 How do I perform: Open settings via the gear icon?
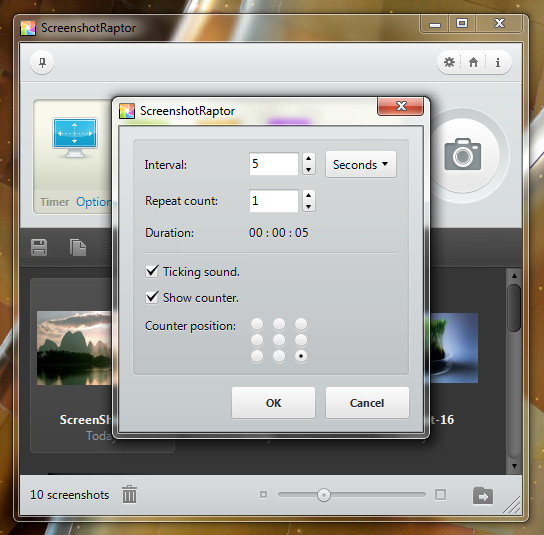point(449,62)
